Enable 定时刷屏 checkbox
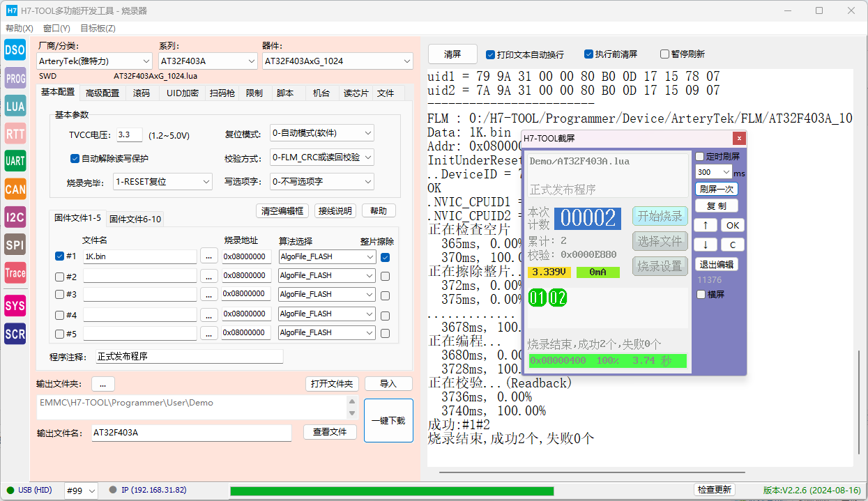Image resolution: width=868 pixels, height=501 pixels. point(700,157)
